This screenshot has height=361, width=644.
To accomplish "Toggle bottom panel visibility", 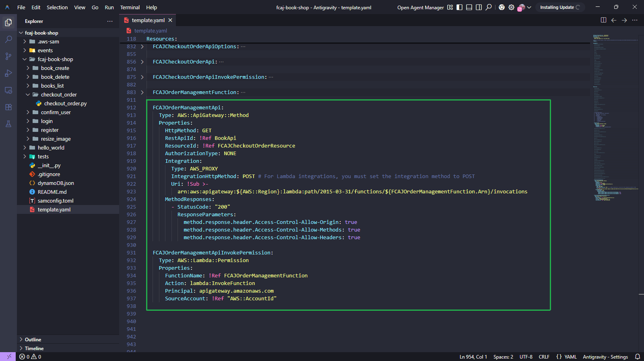I will (469, 7).
